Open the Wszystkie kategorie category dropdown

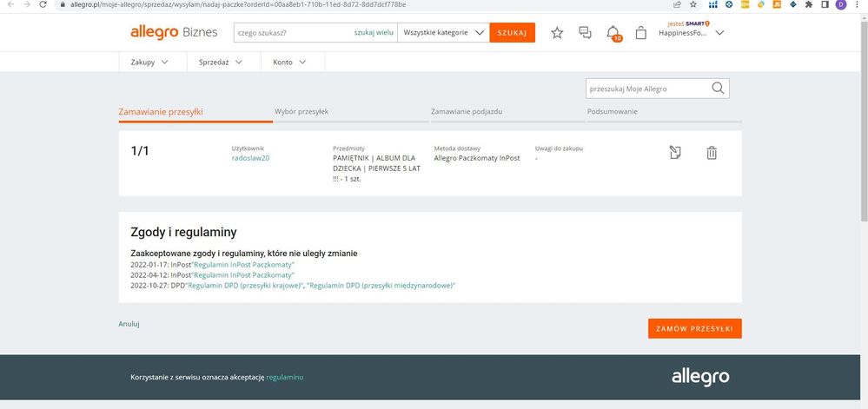[x=443, y=33]
